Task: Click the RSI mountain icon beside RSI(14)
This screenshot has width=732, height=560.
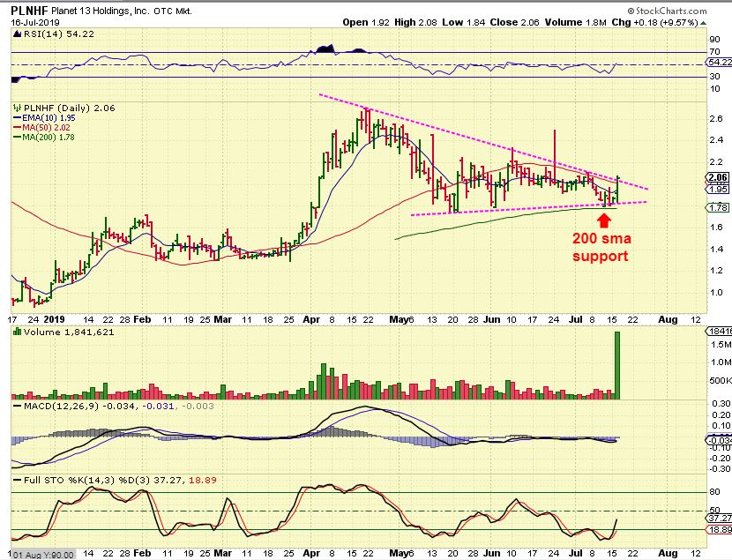Action: coord(17,34)
